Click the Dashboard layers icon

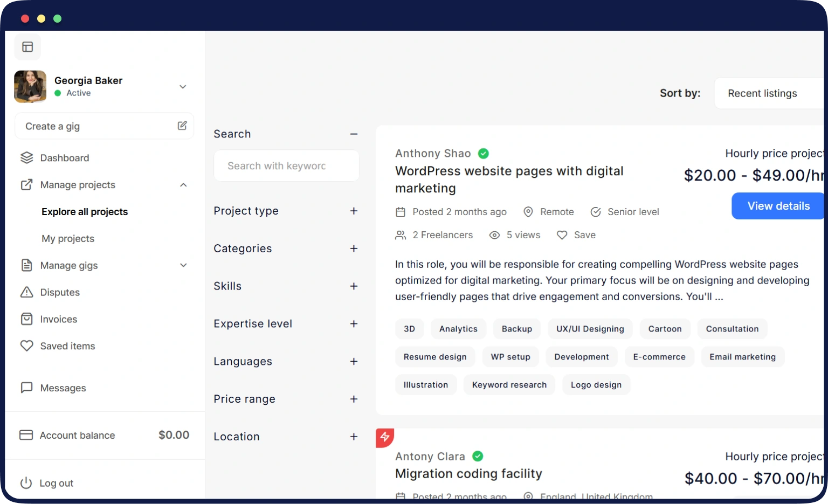click(26, 157)
